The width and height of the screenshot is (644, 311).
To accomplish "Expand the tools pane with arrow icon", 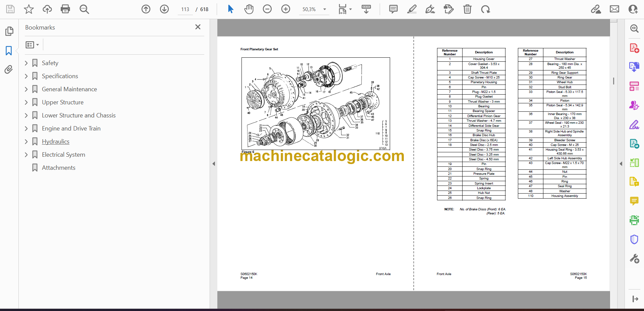I will click(635, 299).
